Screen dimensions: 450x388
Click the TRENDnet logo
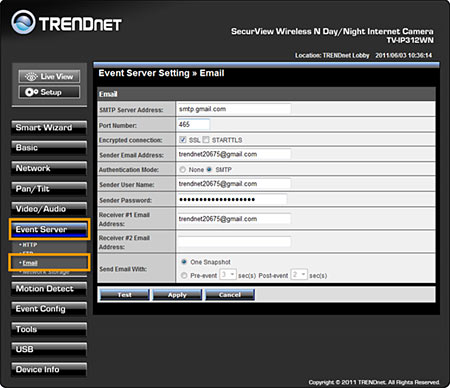tap(66, 23)
